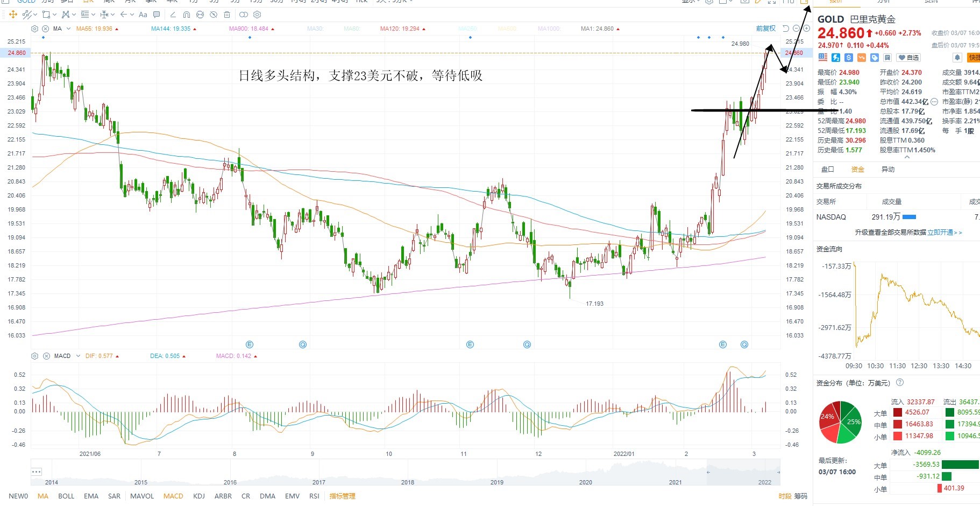Open MACD indicator settings gear
The width and height of the screenshot is (980, 506).
point(35,356)
